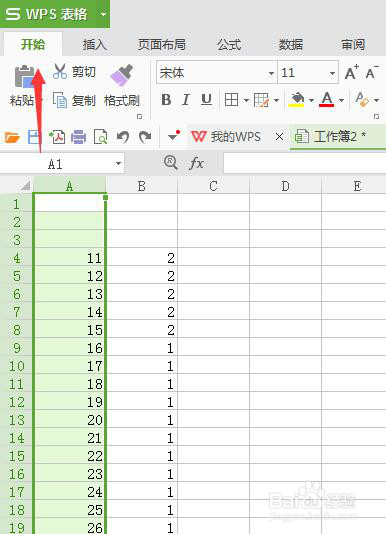Select column C header
The width and height of the screenshot is (386, 534).
coord(214,186)
